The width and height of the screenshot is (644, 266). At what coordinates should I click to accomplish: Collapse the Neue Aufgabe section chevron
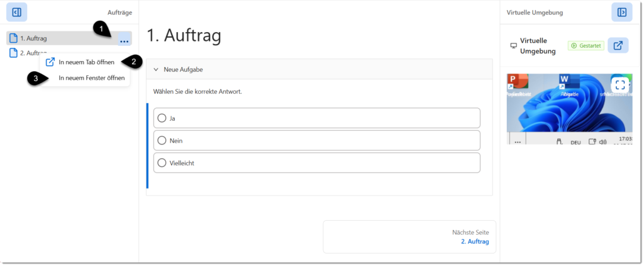pyautogui.click(x=156, y=70)
